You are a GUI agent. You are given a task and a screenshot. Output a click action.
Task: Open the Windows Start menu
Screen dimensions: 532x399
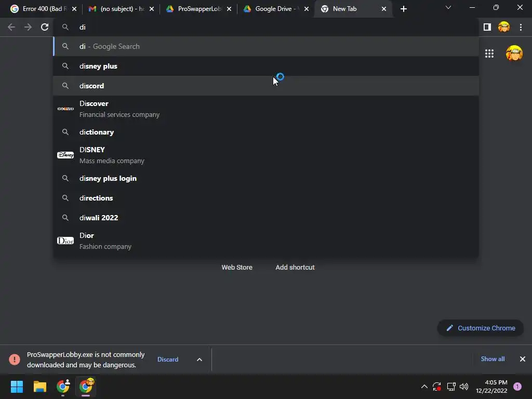[x=17, y=387]
